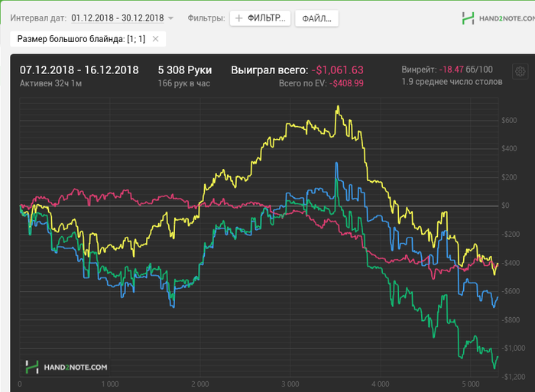Click the '5 308 Руки' hands count
The width and height of the screenshot is (535, 392).
pyautogui.click(x=185, y=70)
